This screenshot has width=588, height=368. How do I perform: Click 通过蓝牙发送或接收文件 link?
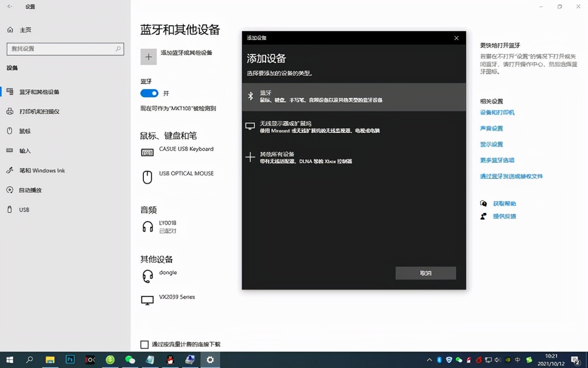tap(510, 176)
